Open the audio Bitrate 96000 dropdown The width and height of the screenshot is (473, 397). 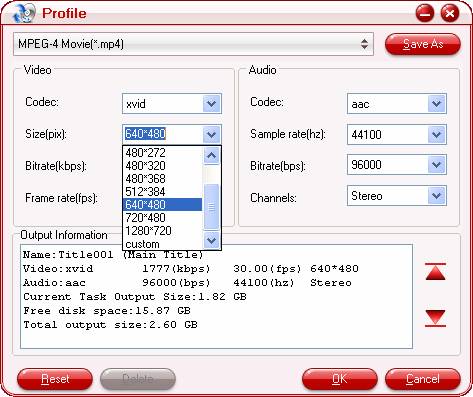tap(436, 165)
